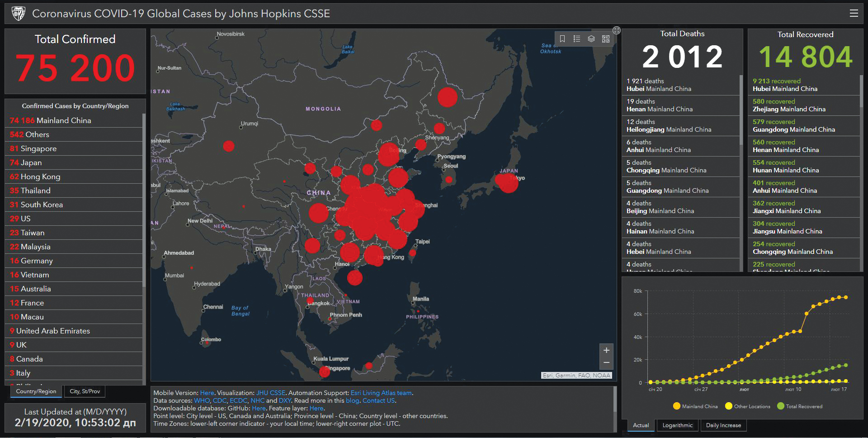Click Henan 19 deaths entry
The height and width of the screenshot is (438, 868).
[x=681, y=105]
